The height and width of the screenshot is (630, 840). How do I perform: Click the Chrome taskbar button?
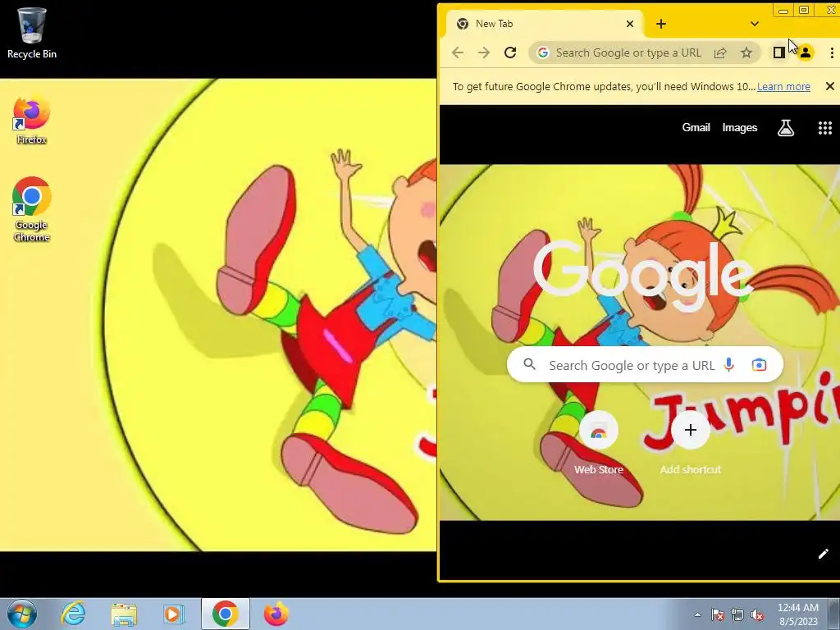tap(225, 614)
